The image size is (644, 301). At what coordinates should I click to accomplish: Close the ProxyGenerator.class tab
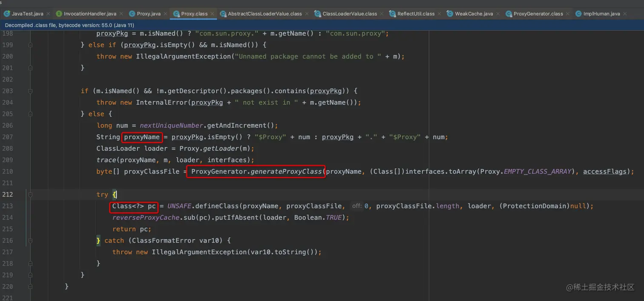(567, 14)
